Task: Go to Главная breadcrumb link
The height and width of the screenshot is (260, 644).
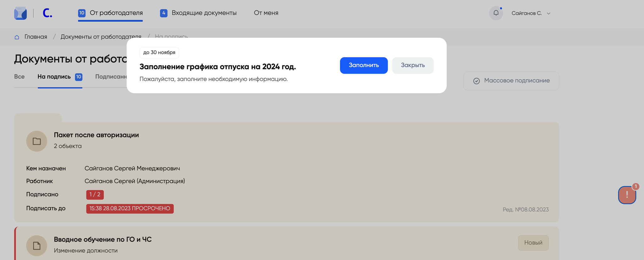Action: pyautogui.click(x=36, y=37)
